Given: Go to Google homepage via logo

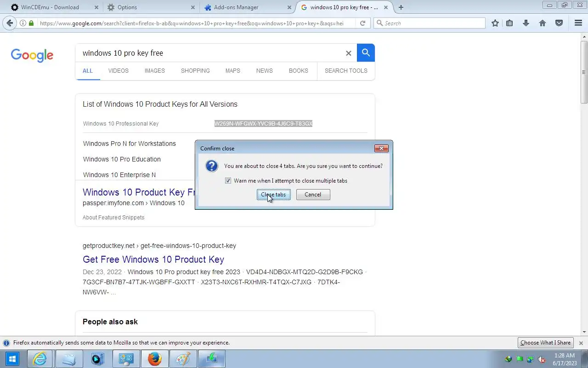Looking at the screenshot, I should (x=32, y=55).
